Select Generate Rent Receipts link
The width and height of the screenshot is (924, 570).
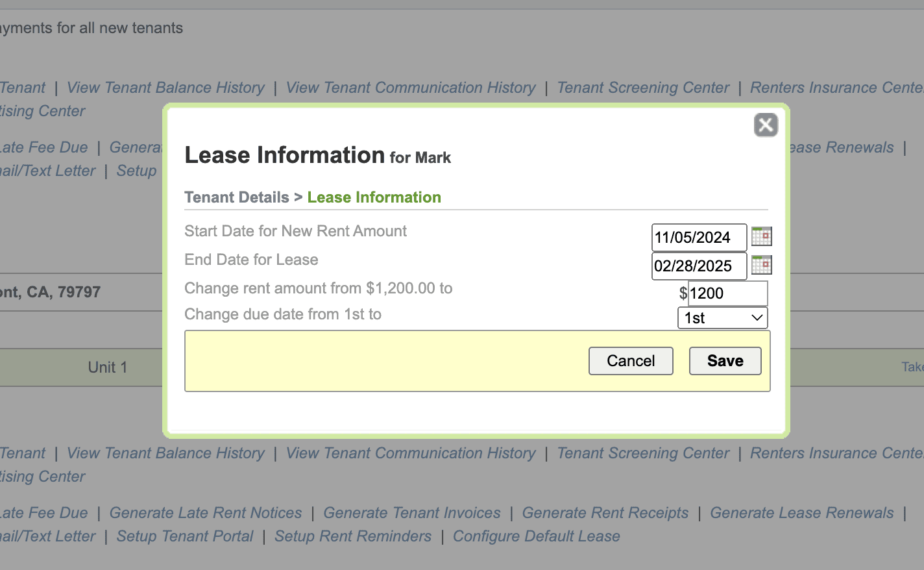(x=605, y=513)
